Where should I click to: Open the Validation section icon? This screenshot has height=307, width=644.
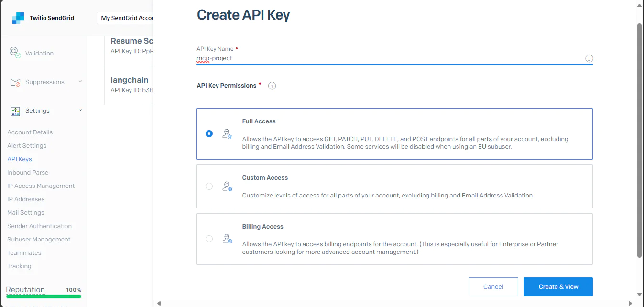(14, 53)
